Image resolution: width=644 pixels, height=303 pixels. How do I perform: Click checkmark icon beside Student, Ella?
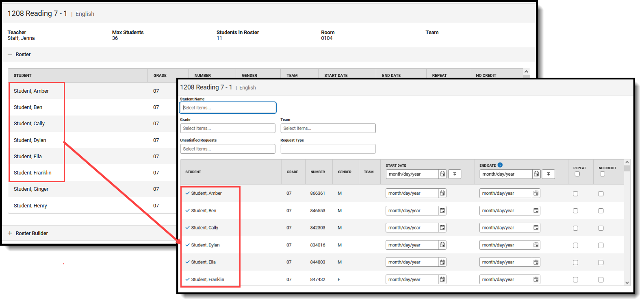pos(187,262)
